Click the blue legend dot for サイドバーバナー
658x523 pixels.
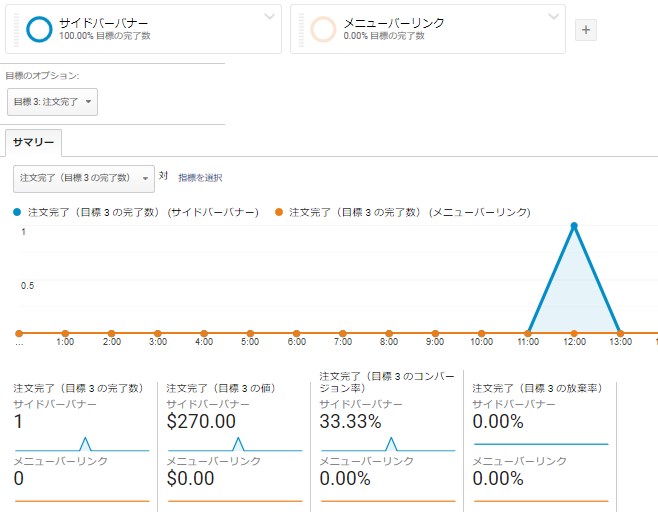pos(16,212)
